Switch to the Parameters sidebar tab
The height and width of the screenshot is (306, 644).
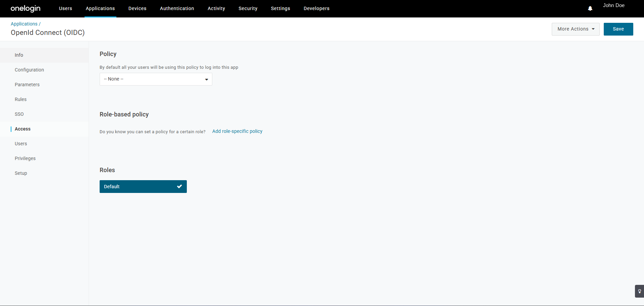(x=44, y=85)
